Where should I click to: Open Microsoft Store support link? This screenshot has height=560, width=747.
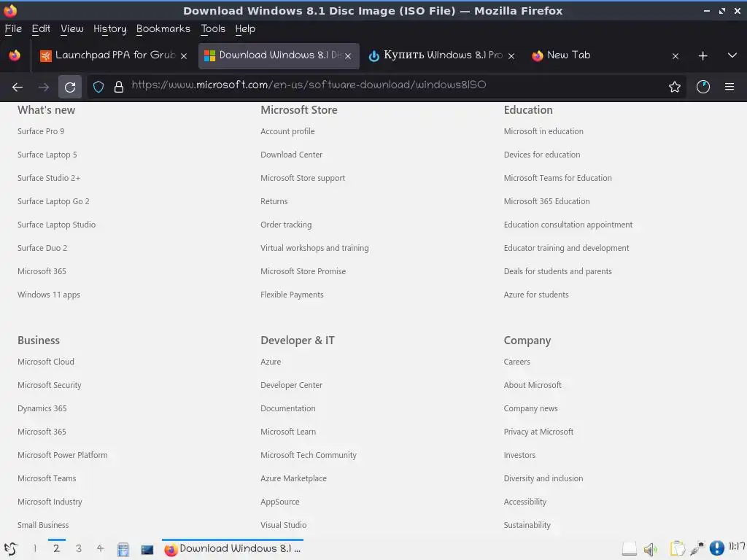[x=303, y=178]
